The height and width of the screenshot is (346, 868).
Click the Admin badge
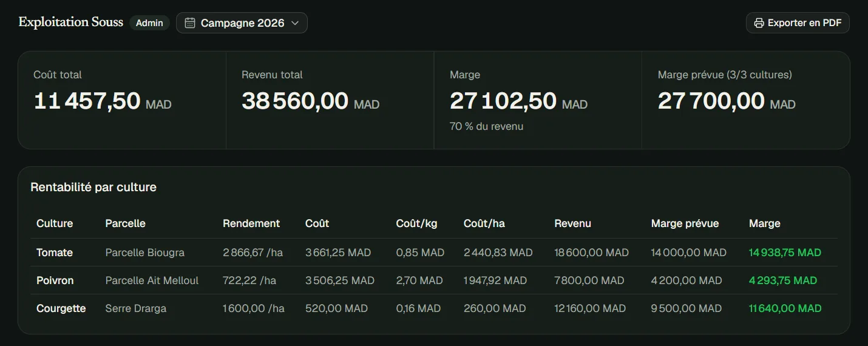click(149, 23)
